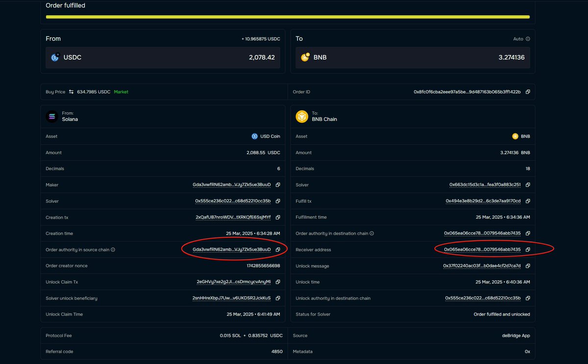Open the Market link next to Buy Price

[x=121, y=92]
